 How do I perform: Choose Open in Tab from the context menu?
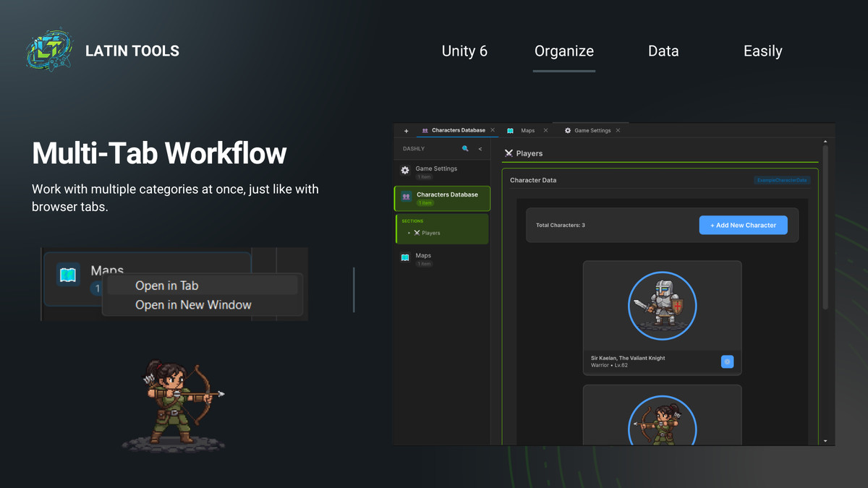(x=166, y=285)
